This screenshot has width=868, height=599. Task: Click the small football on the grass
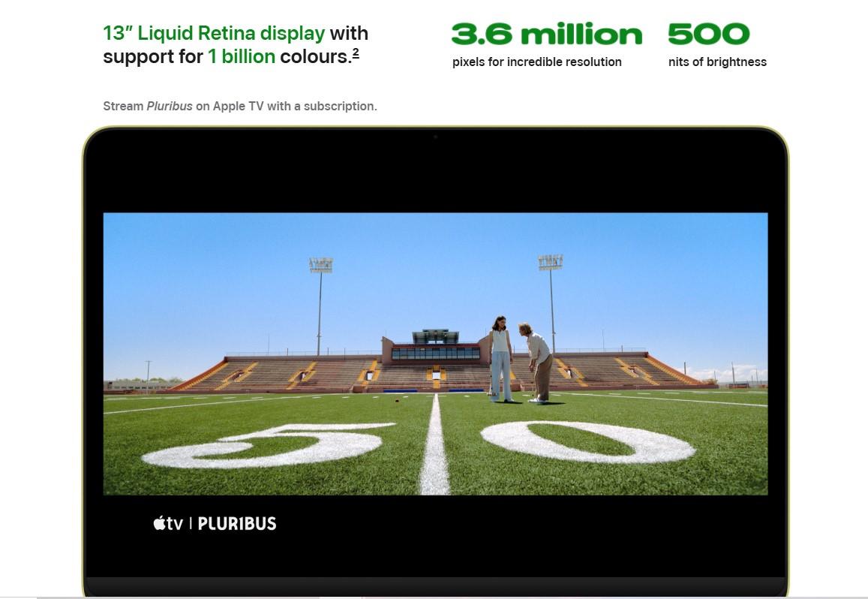pos(396,400)
